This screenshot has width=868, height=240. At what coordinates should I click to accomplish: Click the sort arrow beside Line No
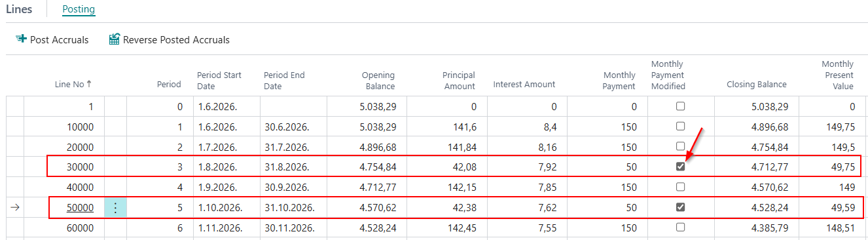point(89,84)
